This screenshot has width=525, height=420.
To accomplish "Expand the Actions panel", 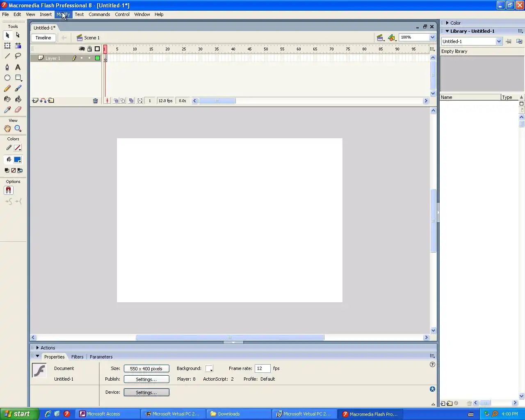I will [x=37, y=348].
